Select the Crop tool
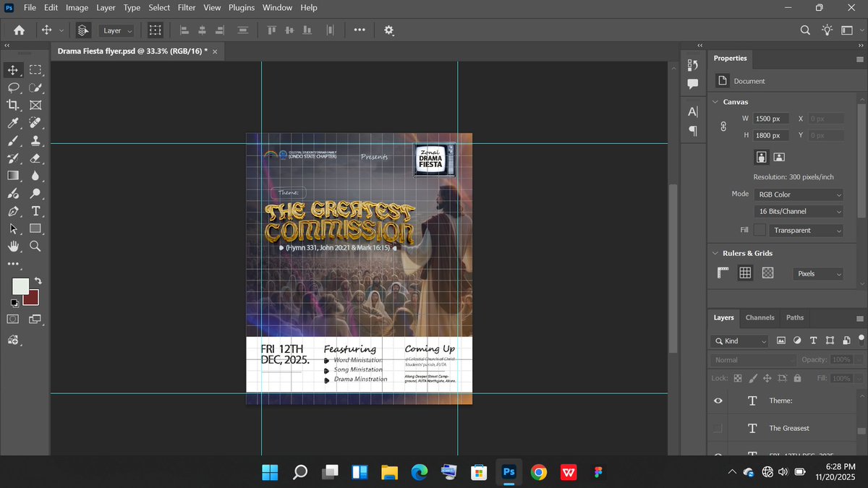The height and width of the screenshot is (488, 868). point(13,105)
